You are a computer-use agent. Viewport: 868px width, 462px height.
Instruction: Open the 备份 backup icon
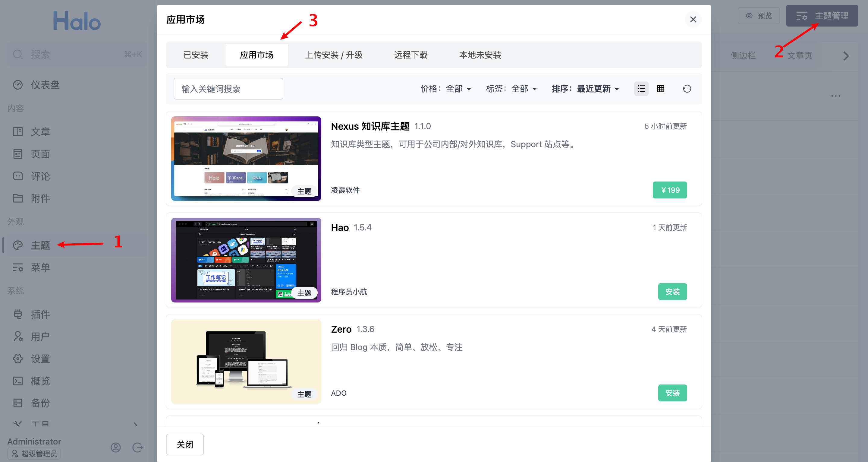click(18, 403)
